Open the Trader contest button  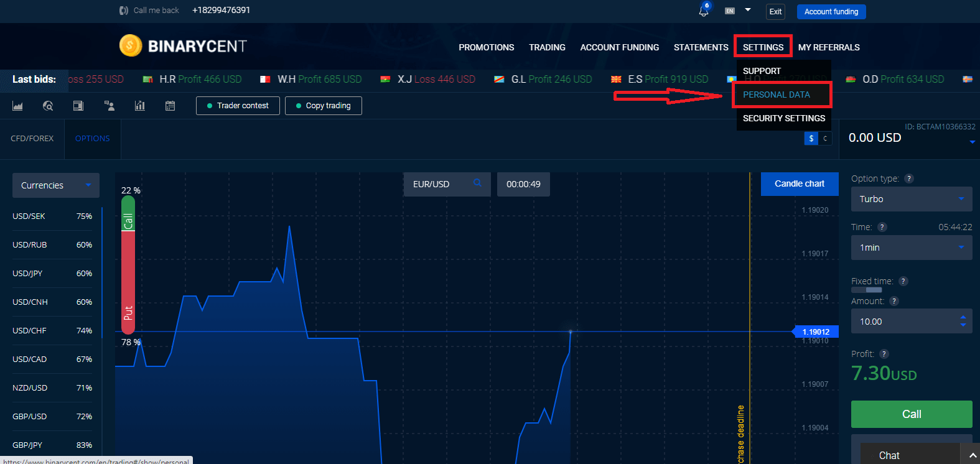coord(238,106)
